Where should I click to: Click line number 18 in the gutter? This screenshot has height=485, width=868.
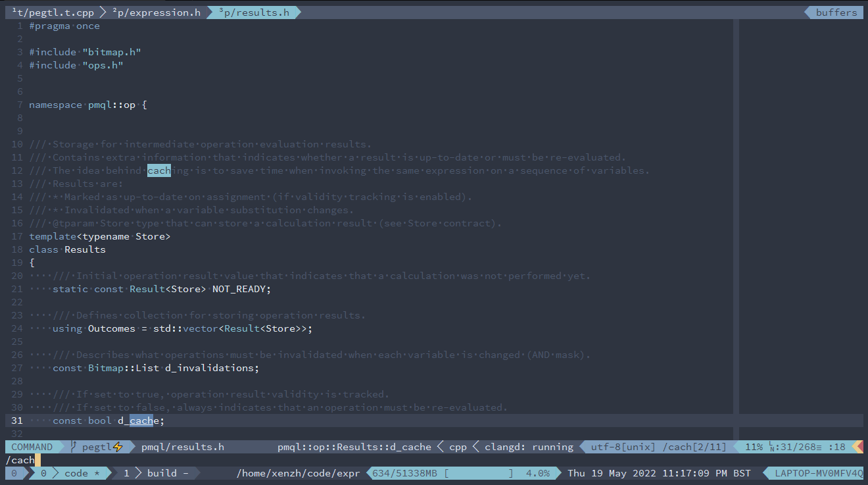[17, 249]
